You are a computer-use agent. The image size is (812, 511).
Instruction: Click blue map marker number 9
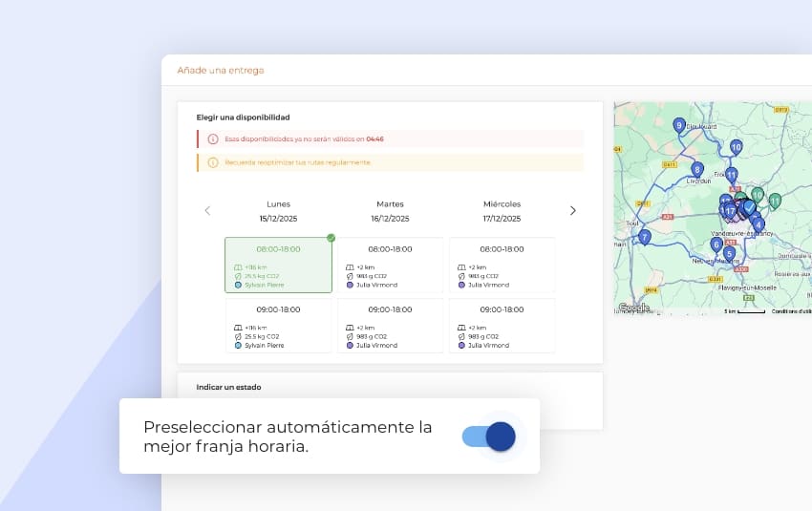coord(679,125)
